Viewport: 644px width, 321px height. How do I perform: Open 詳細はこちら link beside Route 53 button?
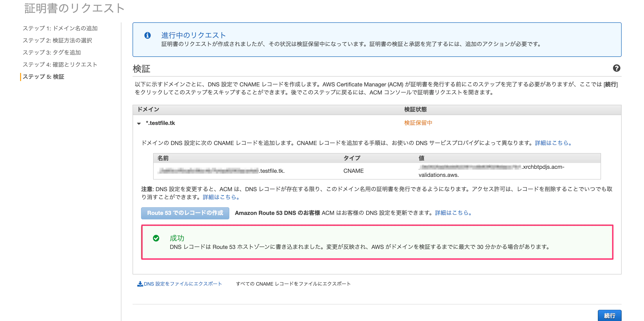pos(453,213)
